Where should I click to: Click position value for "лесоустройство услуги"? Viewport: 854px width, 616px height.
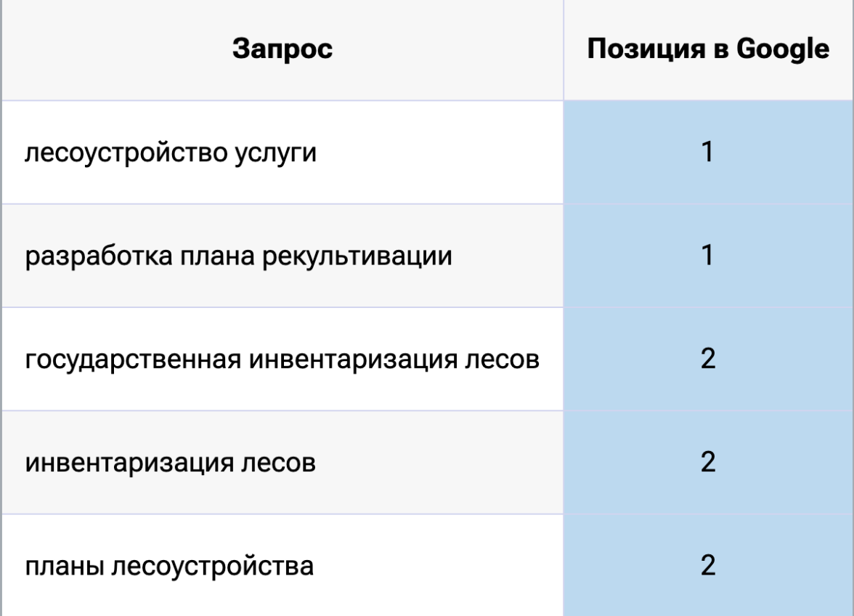[708, 154]
